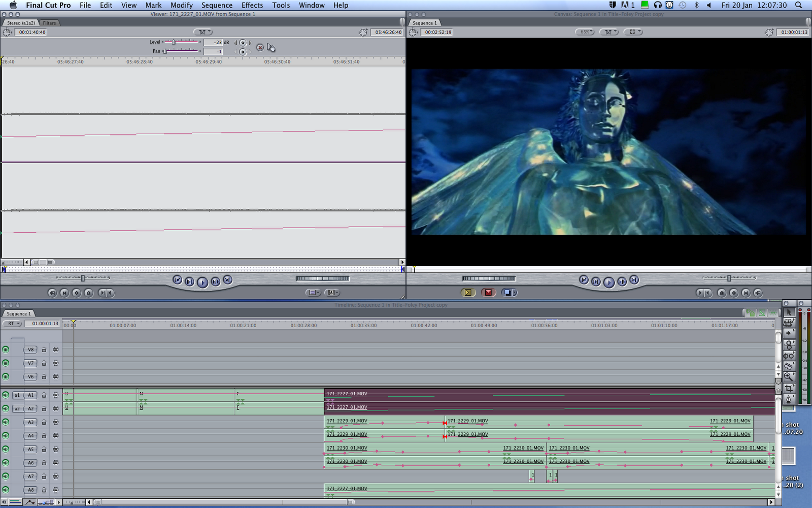Click Viewer Match Frame button

click(x=52, y=293)
